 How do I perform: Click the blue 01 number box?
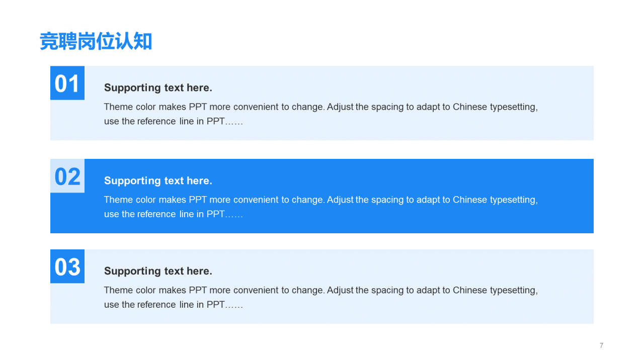click(x=67, y=83)
